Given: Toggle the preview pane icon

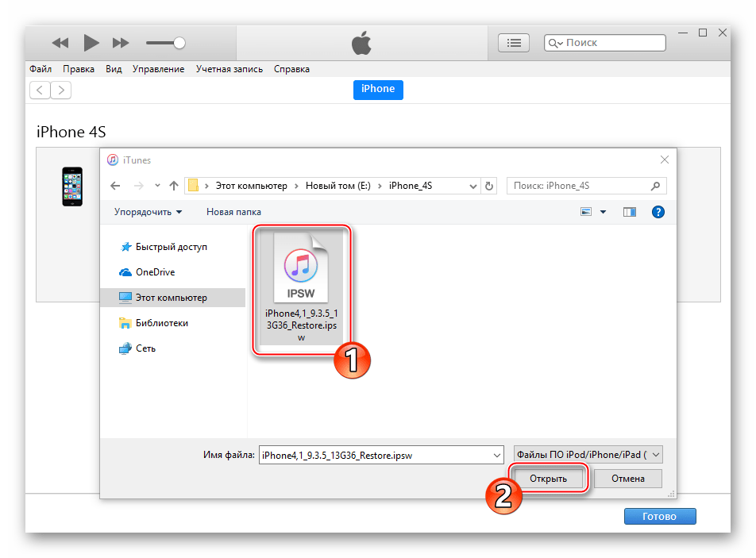Looking at the screenshot, I should (630, 212).
